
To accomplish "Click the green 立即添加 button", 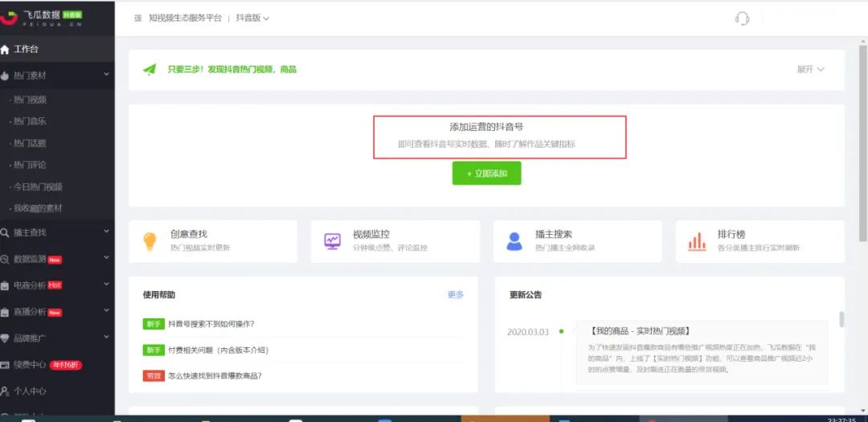I will 486,173.
